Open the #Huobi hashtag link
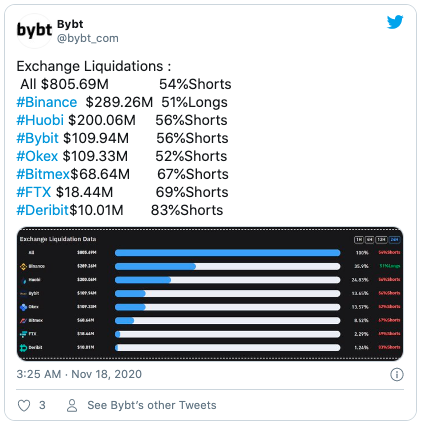The height and width of the screenshot is (424, 421). click(40, 120)
